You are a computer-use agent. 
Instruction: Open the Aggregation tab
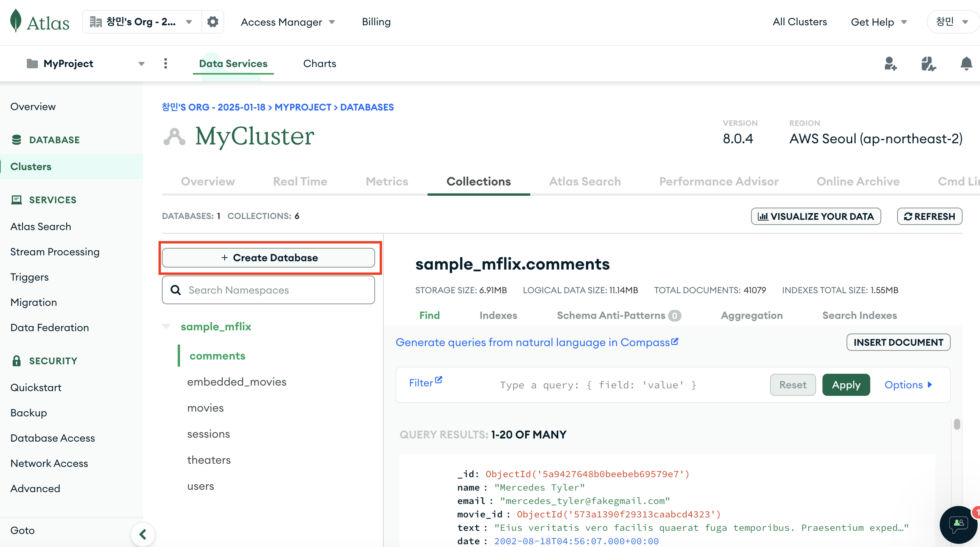pyautogui.click(x=751, y=315)
